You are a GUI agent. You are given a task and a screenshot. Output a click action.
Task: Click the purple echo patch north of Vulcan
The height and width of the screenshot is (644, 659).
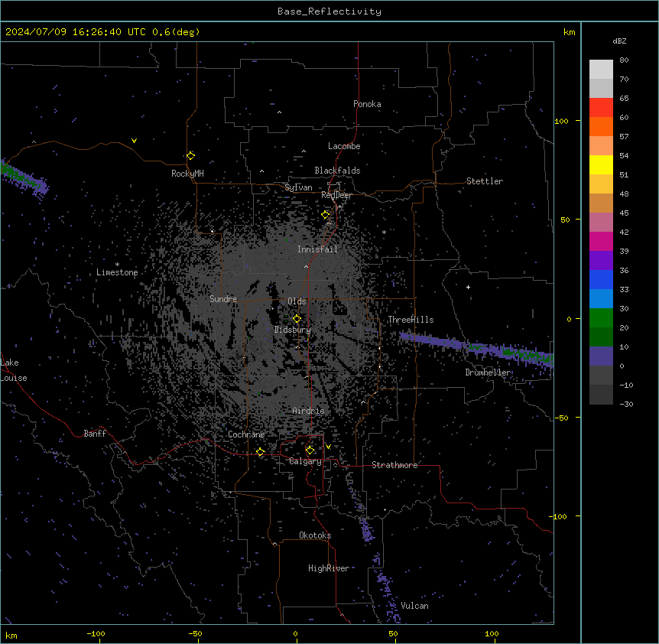(x=367, y=530)
